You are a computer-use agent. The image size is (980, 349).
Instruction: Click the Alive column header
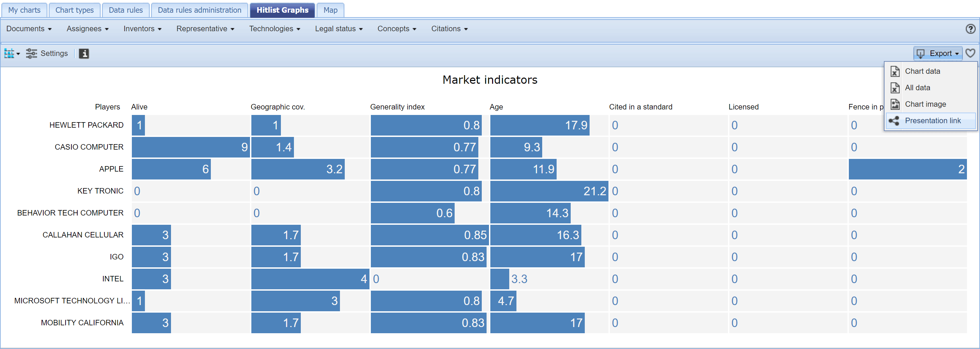click(139, 107)
